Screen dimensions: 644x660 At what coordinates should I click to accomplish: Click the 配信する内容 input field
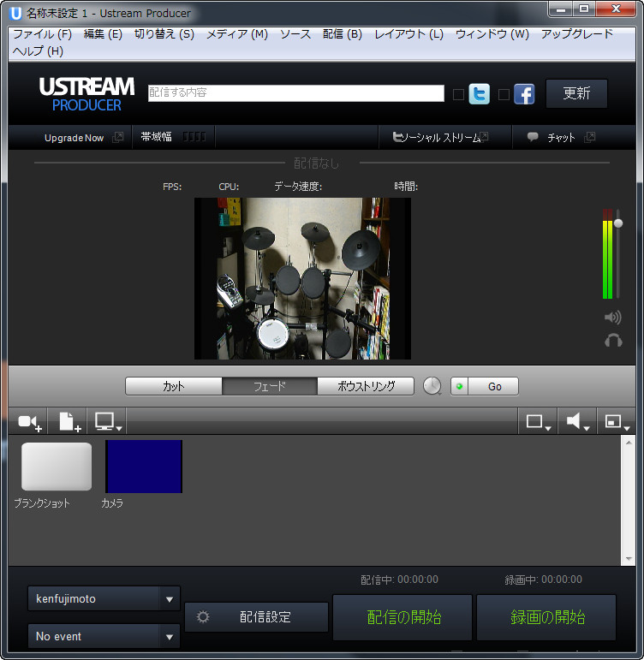(296, 93)
